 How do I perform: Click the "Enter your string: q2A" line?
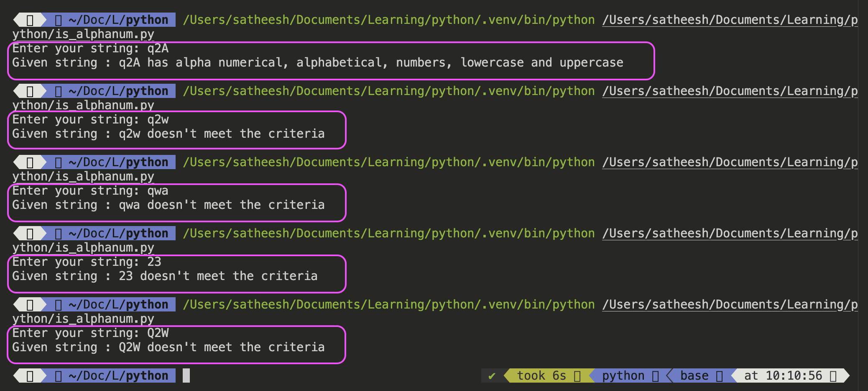pyautogui.click(x=90, y=49)
